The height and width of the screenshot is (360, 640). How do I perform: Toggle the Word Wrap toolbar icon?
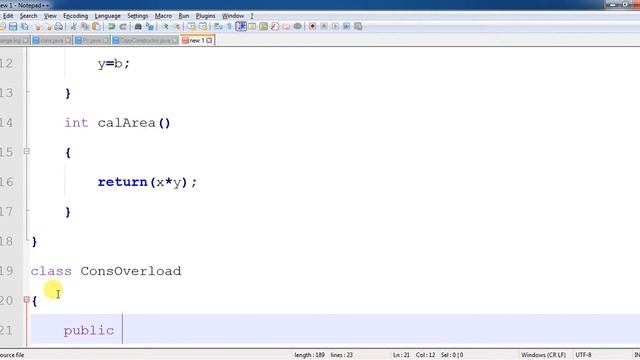click(x=218, y=27)
